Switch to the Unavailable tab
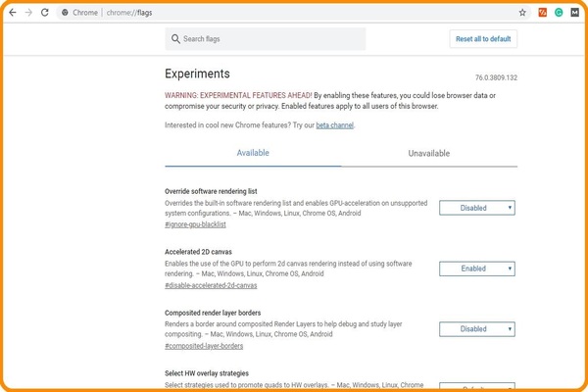 (429, 153)
